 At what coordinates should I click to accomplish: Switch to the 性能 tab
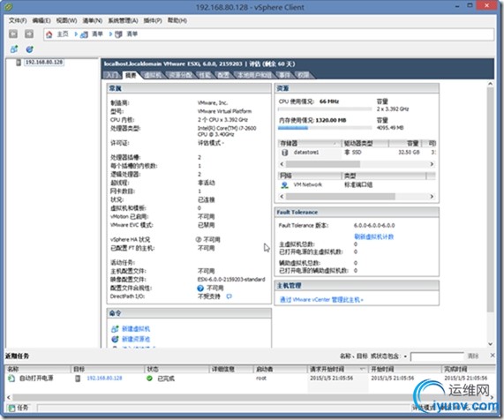pos(205,75)
